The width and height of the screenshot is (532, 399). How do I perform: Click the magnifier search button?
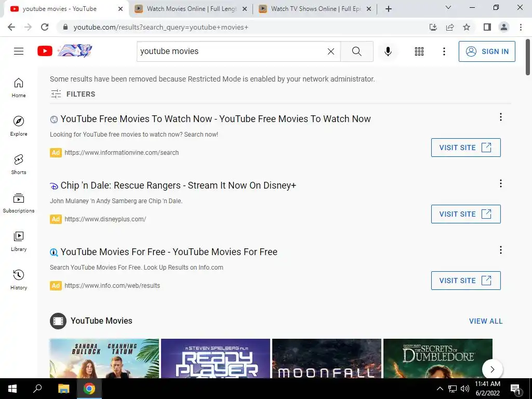pos(356,51)
